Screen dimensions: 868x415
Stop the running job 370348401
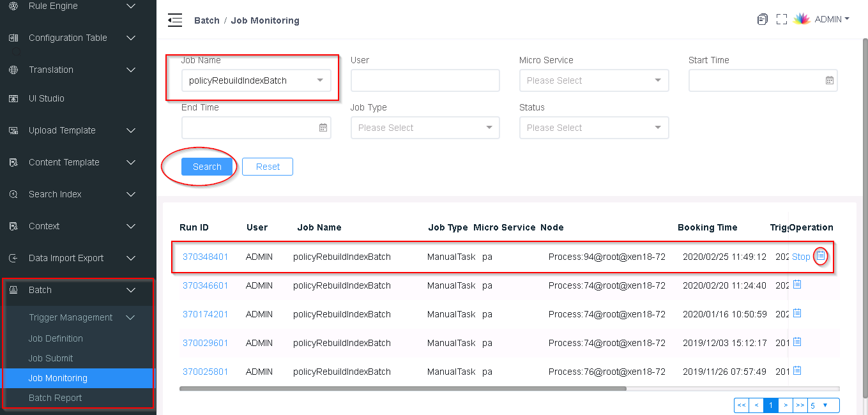pyautogui.click(x=800, y=257)
